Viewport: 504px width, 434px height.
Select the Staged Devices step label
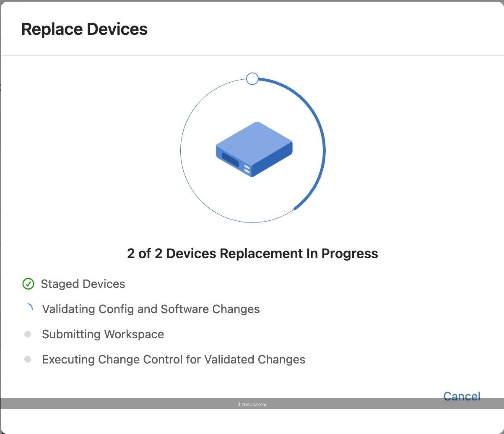(83, 284)
